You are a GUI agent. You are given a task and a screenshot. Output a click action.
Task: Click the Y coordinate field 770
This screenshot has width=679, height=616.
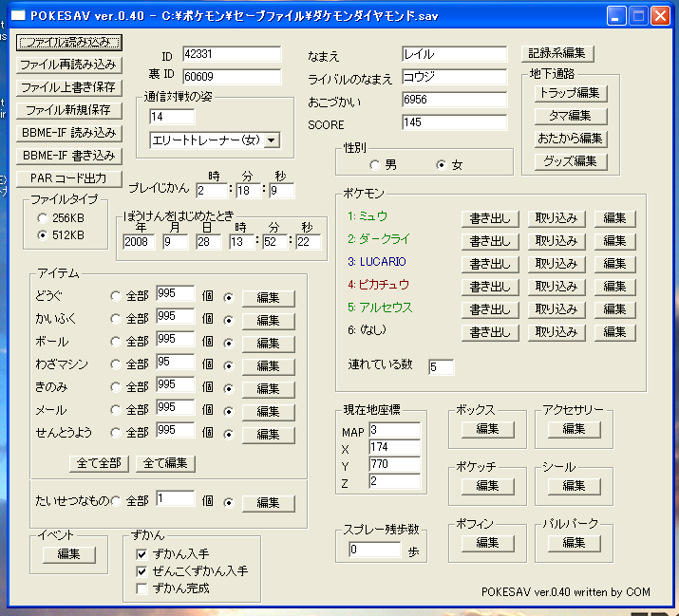coord(395,464)
